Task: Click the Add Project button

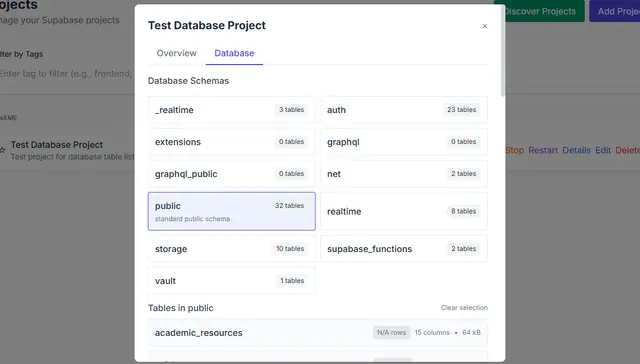Action: point(615,11)
